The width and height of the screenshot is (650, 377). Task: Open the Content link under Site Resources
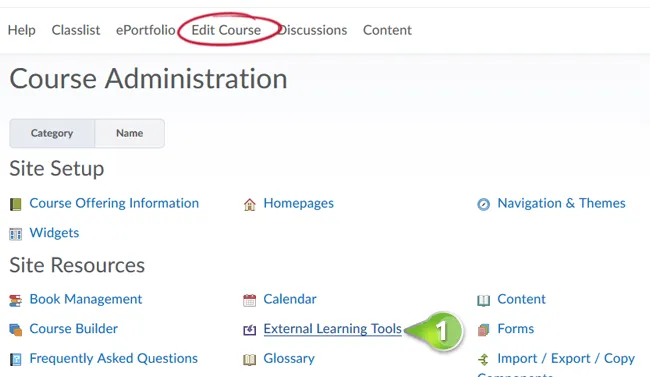521,299
